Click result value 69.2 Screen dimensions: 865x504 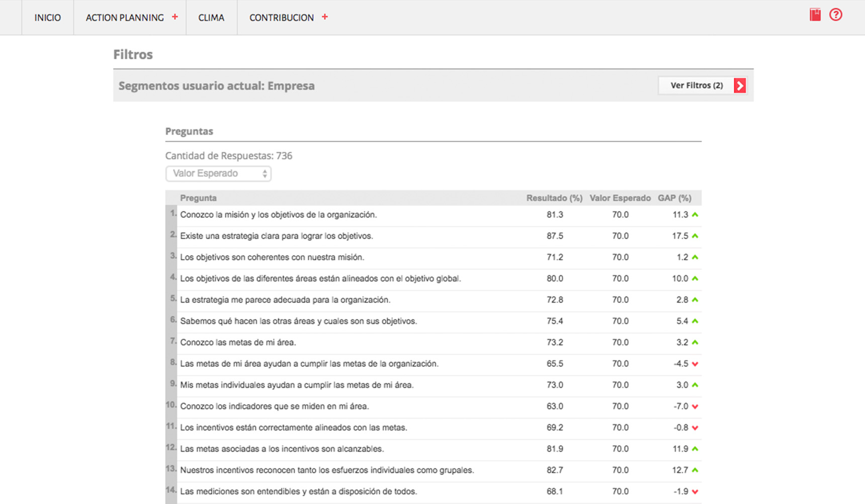[x=555, y=428]
